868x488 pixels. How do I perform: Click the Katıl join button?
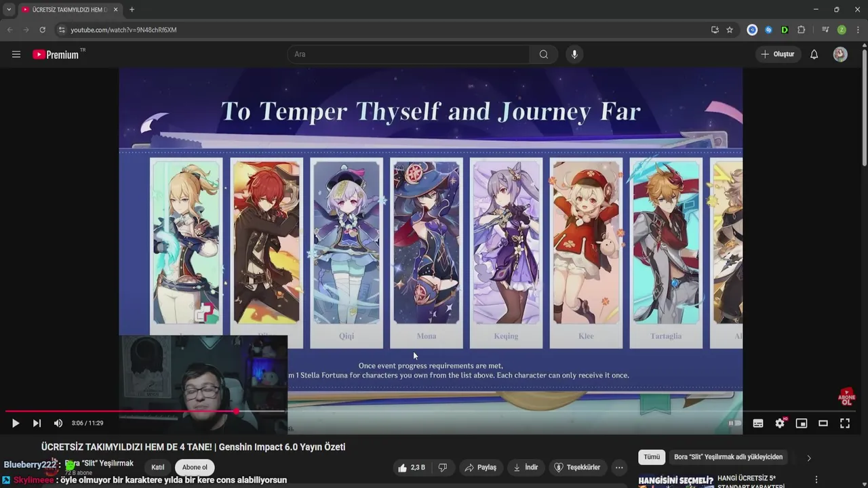pyautogui.click(x=157, y=467)
